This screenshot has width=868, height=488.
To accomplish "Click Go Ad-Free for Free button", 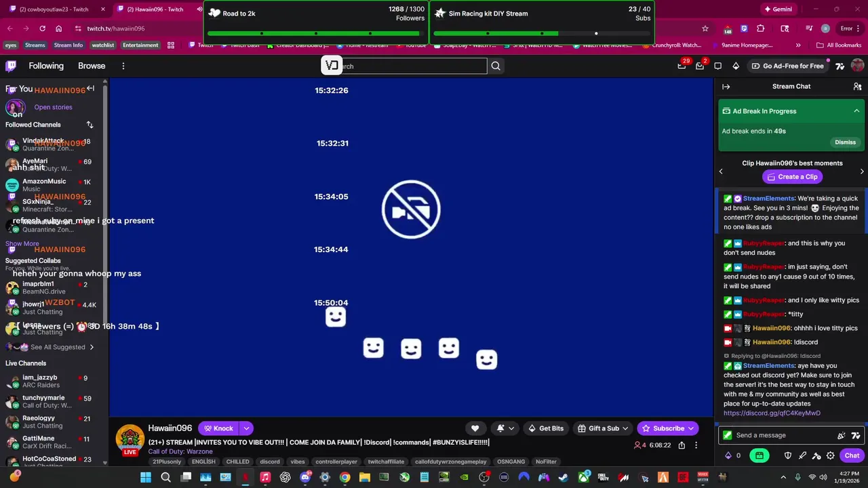I will (x=787, y=66).
